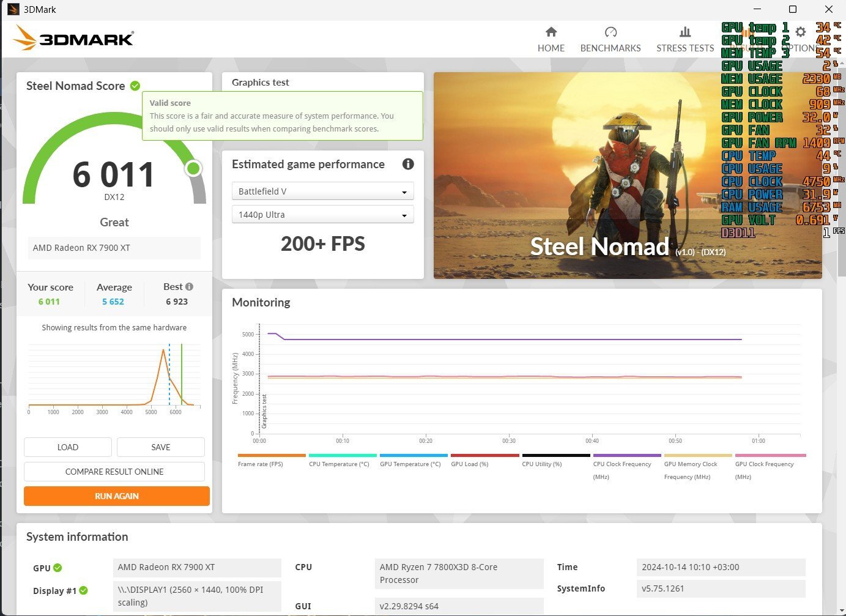The height and width of the screenshot is (616, 846).
Task: Click the 2024-10-14 10:10 time value
Action: tap(721, 567)
